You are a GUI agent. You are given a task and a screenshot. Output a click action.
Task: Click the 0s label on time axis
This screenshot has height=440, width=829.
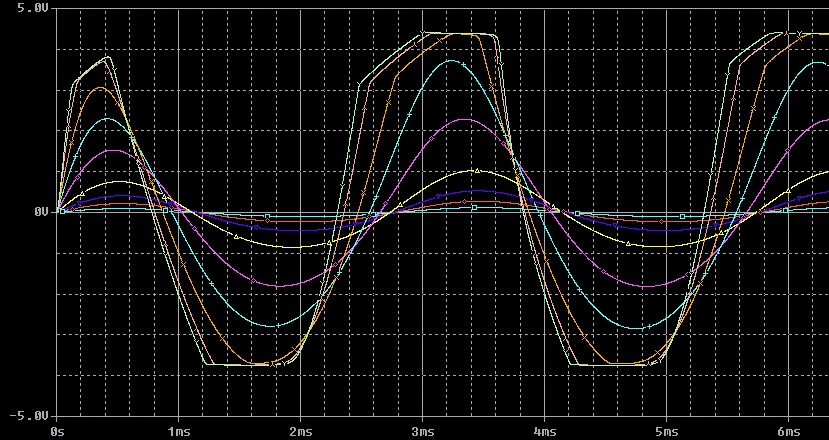(x=59, y=430)
